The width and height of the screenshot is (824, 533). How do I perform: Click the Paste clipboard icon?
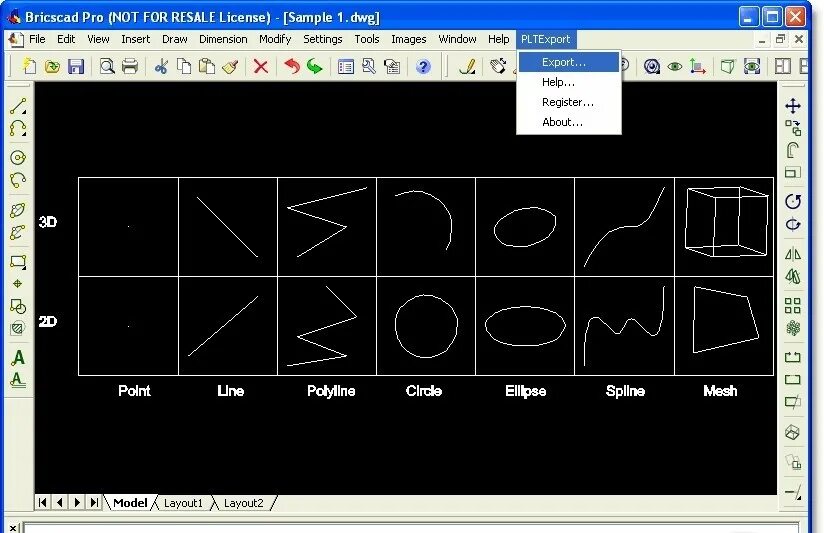(x=207, y=67)
